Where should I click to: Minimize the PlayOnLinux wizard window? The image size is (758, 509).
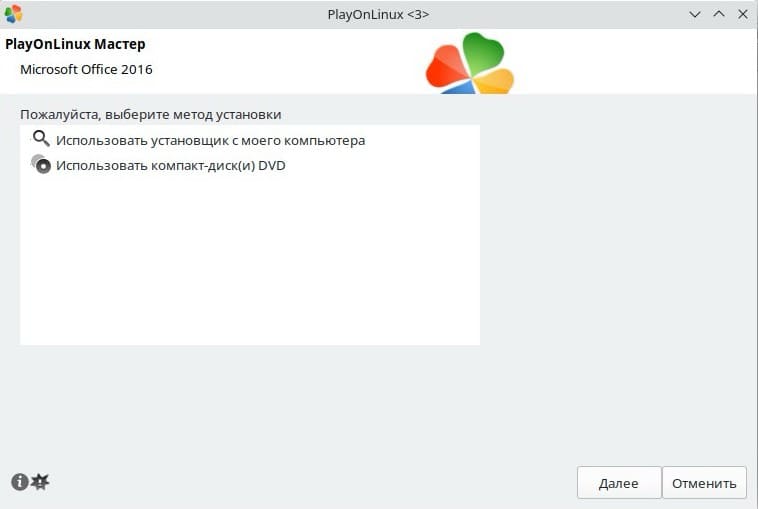[x=696, y=14]
